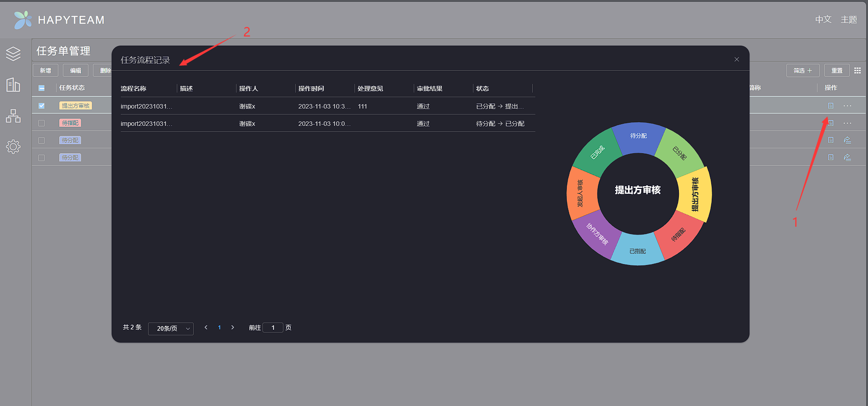This screenshot has width=868, height=406.
Task: Click the 编辑 button
Action: 76,70
